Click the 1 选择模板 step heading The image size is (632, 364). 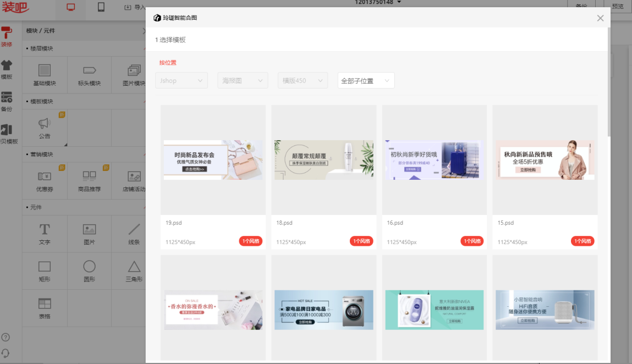pos(171,40)
